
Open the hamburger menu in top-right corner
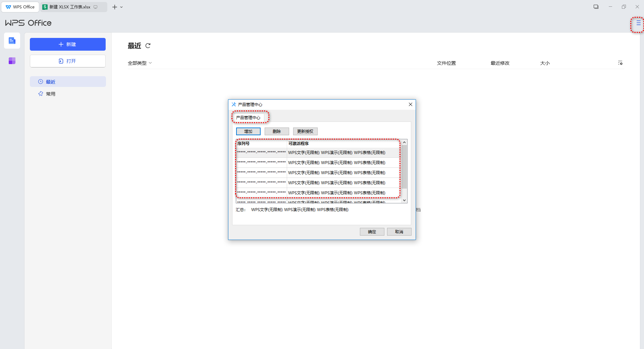tap(638, 23)
